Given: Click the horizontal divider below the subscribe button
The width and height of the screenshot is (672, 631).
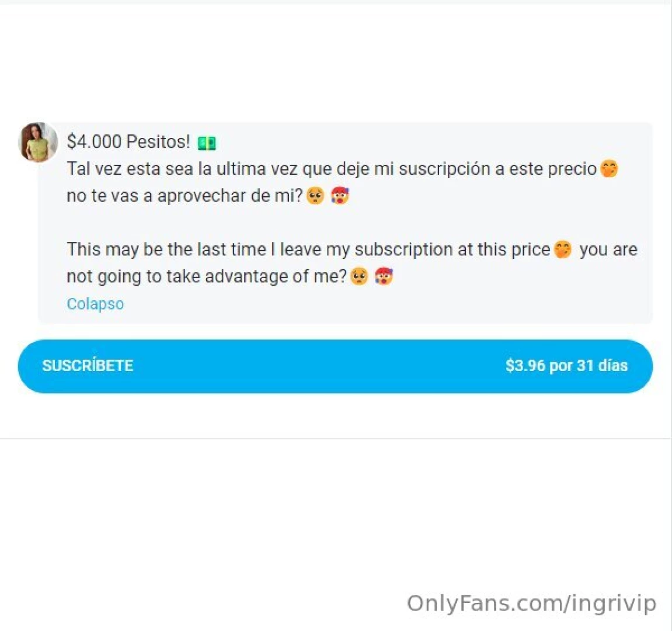Looking at the screenshot, I should click(336, 439).
